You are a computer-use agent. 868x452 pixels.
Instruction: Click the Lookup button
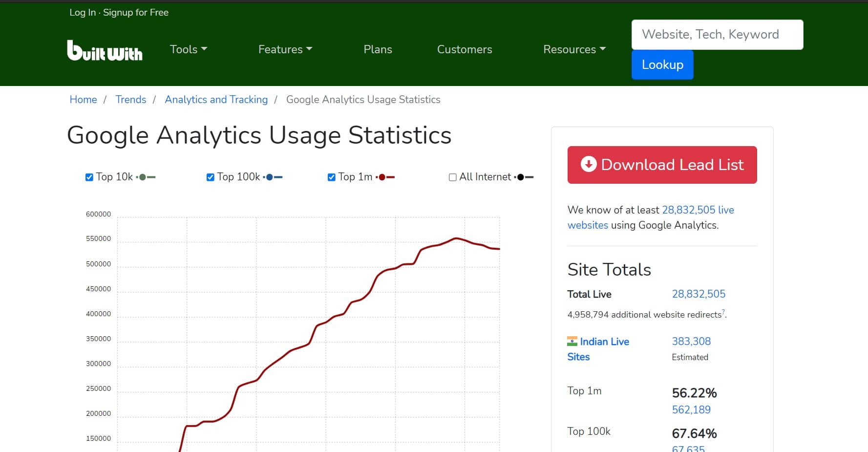[x=662, y=65]
